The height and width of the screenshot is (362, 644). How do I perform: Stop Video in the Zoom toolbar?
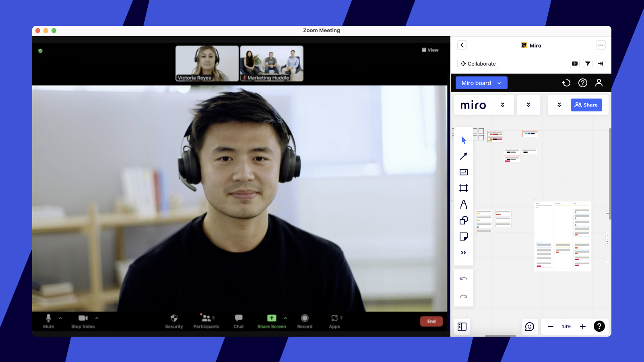pos(83,321)
